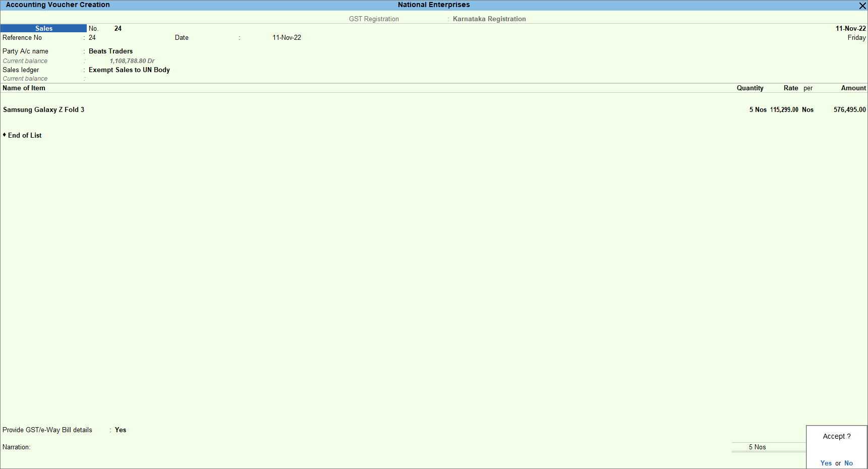868x469 pixels.
Task: Select the total quantity 5 Nos at bottom
Action: pyautogui.click(x=757, y=447)
